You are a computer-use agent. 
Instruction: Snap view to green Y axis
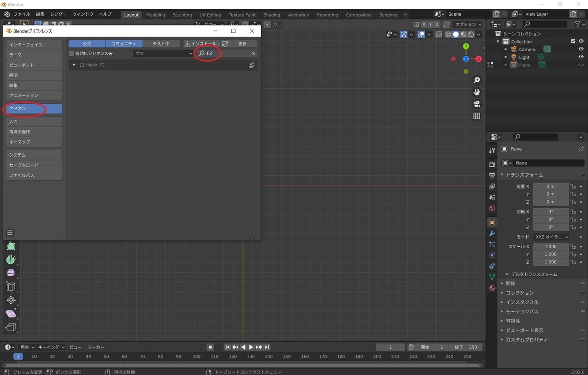[466, 47]
